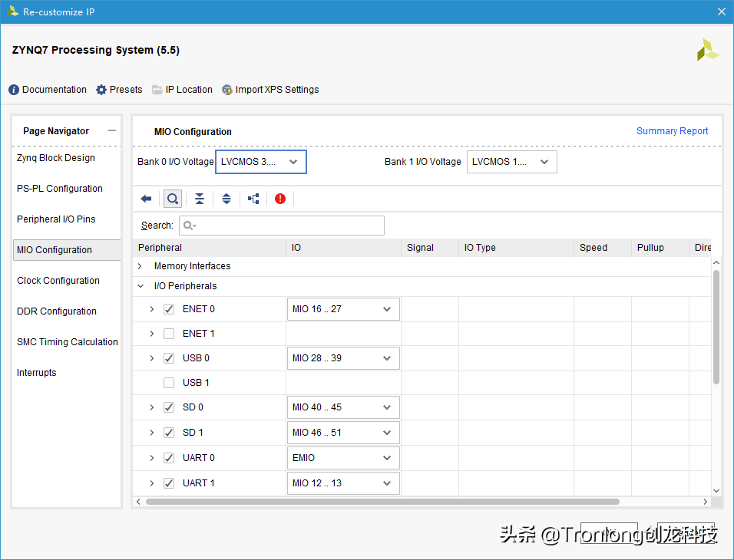
Task: Collapse all rows using toolbar icon
Action: tap(200, 198)
